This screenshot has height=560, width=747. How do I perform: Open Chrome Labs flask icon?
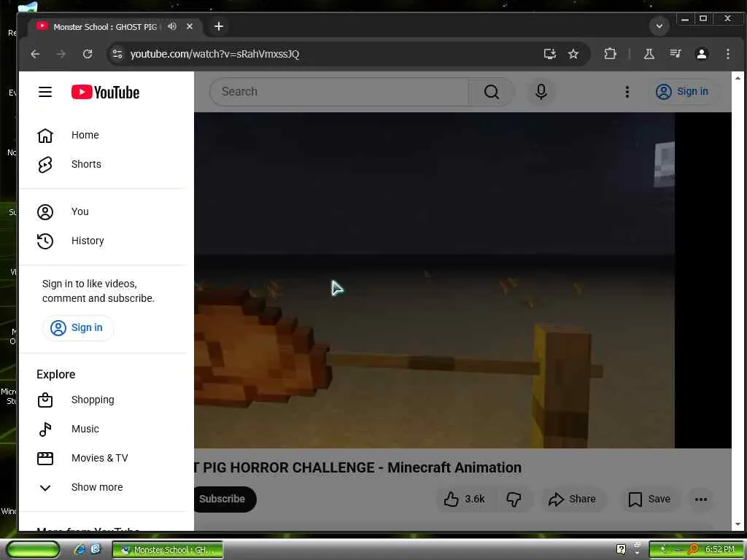tap(649, 54)
